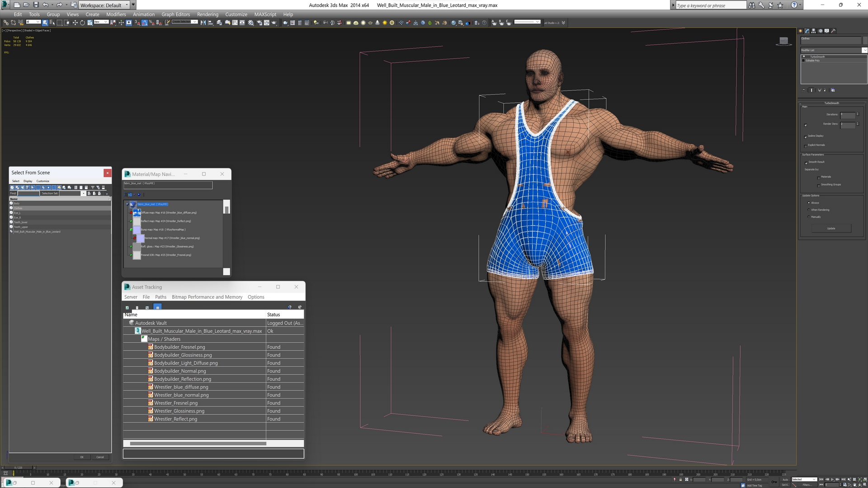This screenshot has height=488, width=868.
Task: Open the Workspace: Default dropdown
Action: pyautogui.click(x=104, y=5)
